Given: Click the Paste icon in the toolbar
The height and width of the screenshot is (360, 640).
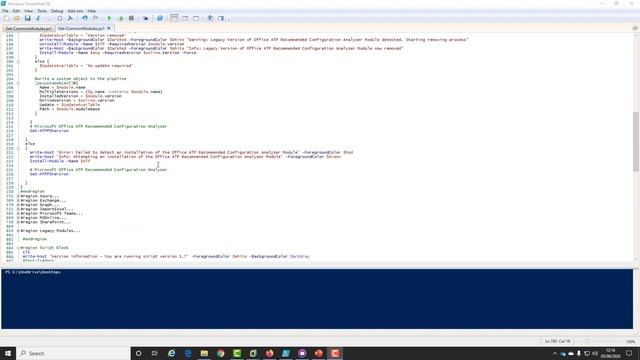Looking at the screenshot, I should click(60, 18).
